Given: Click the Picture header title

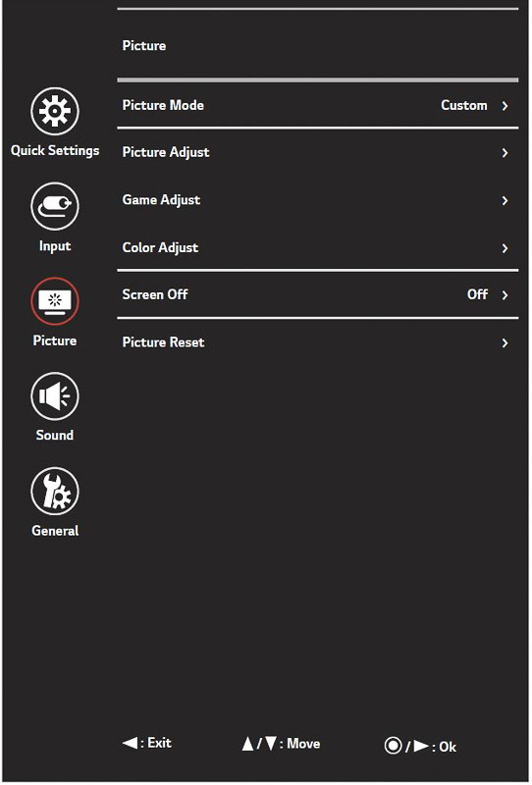Looking at the screenshot, I should pyautogui.click(x=144, y=45).
